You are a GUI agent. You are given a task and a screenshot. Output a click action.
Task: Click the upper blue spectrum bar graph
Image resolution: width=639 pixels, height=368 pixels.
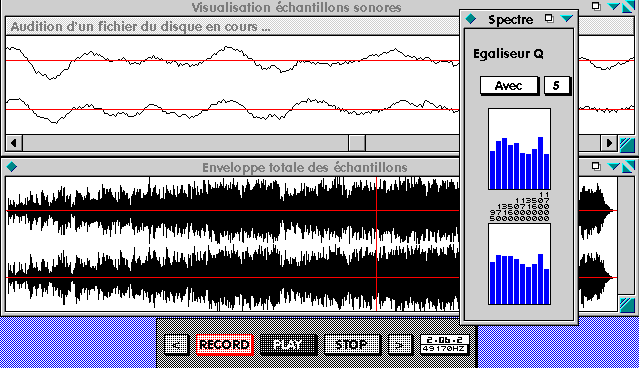pos(519,149)
